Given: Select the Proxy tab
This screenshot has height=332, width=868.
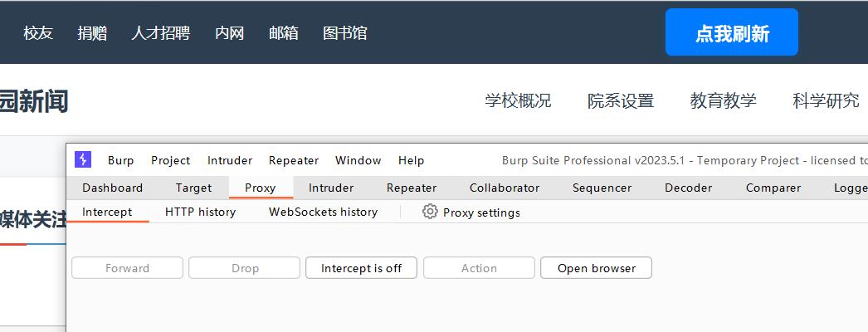Looking at the screenshot, I should (x=261, y=188).
